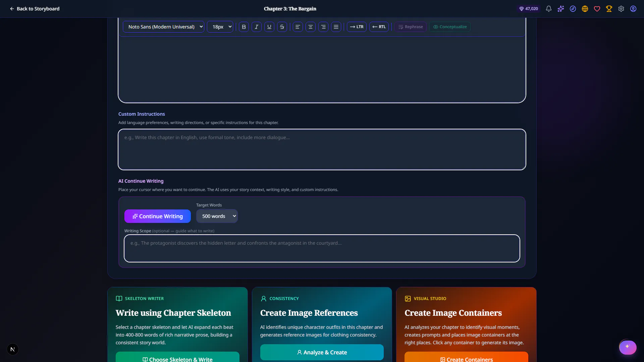Image resolution: width=644 pixels, height=362 pixels.
Task: Align text right
Action: coord(323,27)
